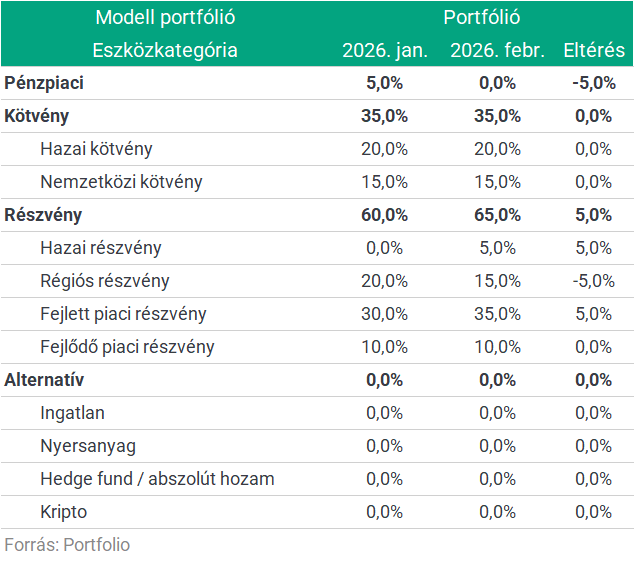
Task: Click the Hazai kötvény row label
Action: pos(96,149)
